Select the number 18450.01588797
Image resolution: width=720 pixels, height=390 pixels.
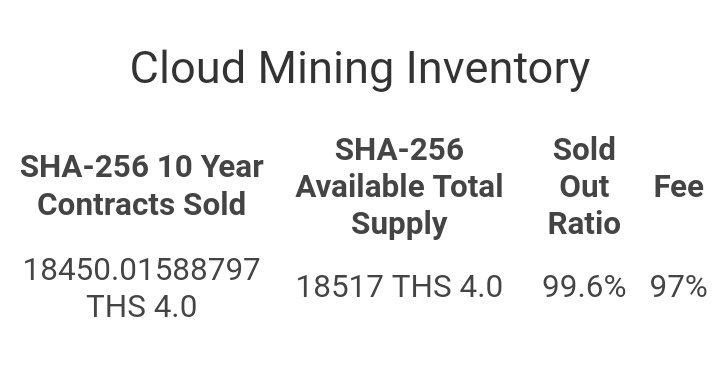pyautogui.click(x=142, y=269)
